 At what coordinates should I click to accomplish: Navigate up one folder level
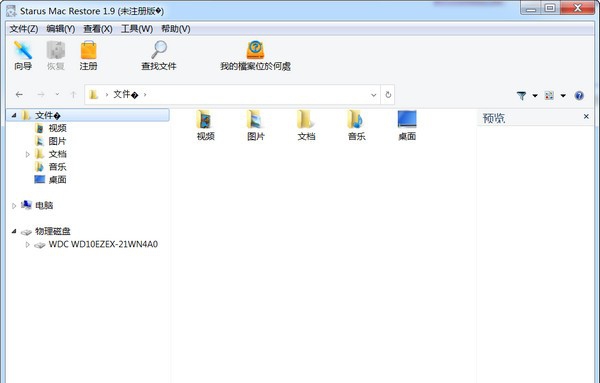click(73, 95)
